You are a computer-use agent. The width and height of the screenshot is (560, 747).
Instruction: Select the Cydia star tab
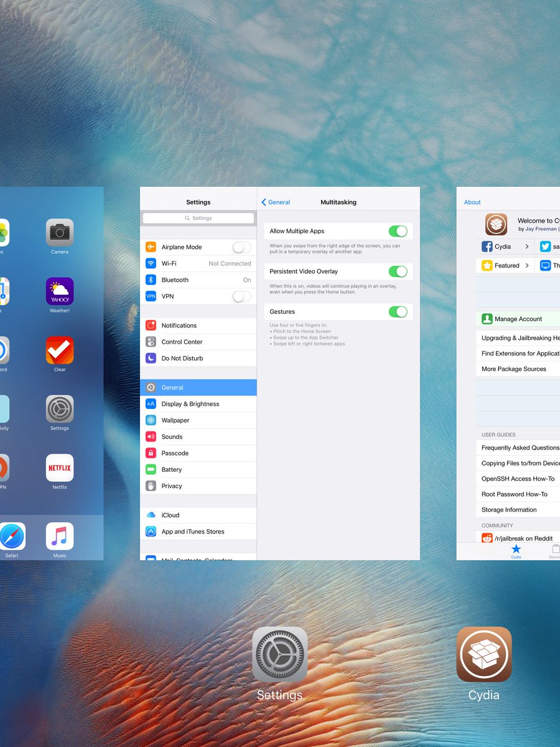click(516, 552)
